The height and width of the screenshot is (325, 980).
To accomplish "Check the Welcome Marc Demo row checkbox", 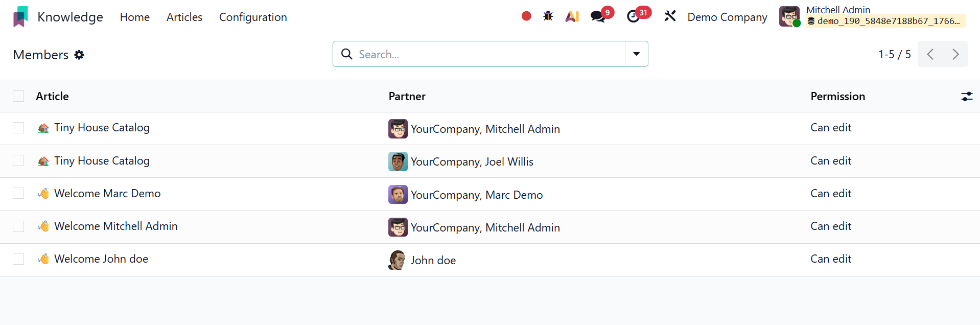I will click(18, 193).
